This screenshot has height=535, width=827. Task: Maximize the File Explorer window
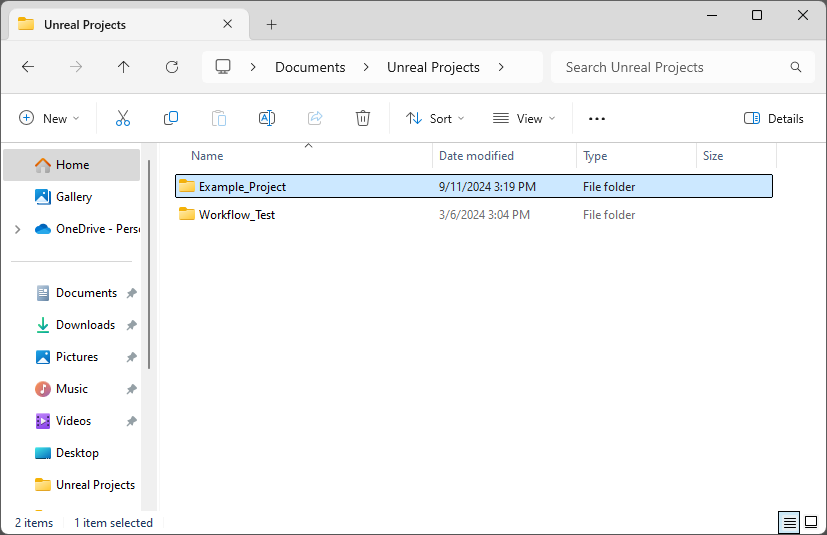click(x=757, y=15)
